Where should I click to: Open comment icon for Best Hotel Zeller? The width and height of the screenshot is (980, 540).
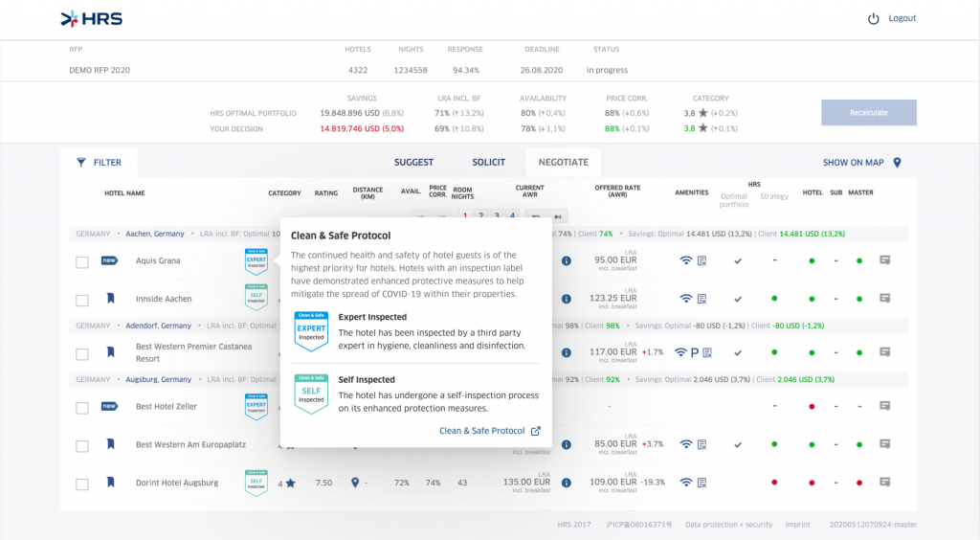(885, 406)
